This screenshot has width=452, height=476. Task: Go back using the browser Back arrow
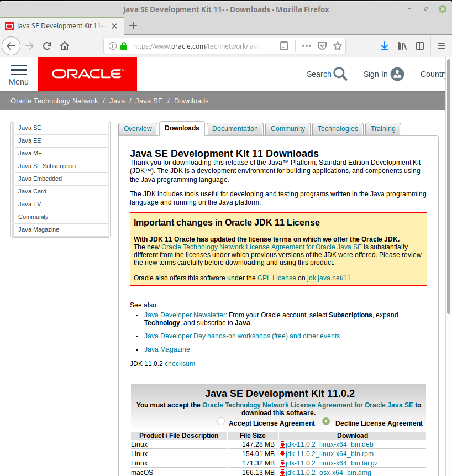tap(11, 46)
